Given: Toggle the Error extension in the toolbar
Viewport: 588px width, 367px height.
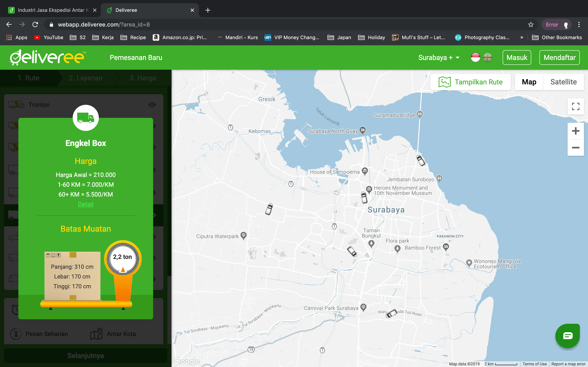Looking at the screenshot, I should [556, 24].
